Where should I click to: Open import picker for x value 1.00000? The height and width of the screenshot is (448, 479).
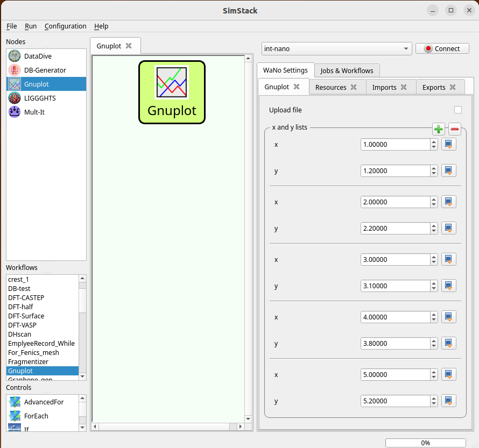448,144
